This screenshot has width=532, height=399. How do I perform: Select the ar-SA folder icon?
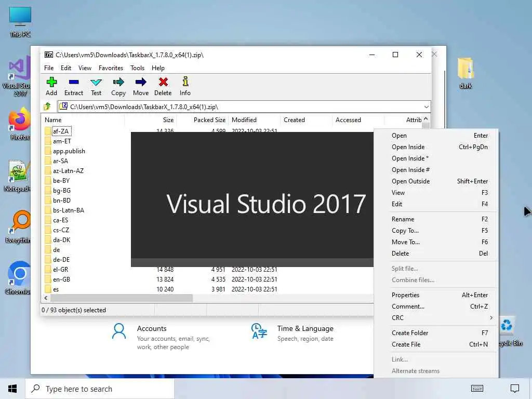48,161
